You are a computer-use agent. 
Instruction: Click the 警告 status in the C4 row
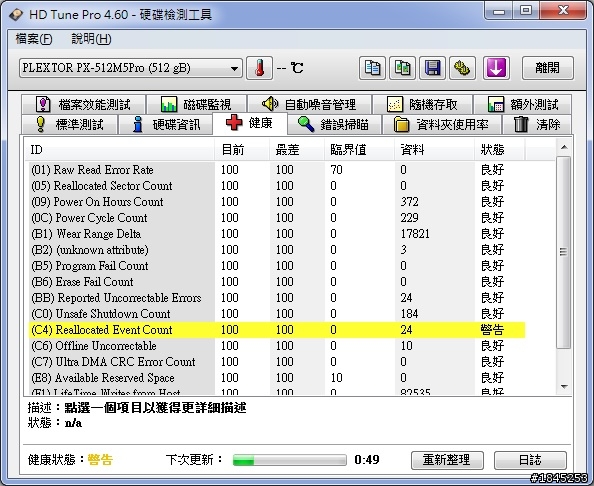coord(492,330)
